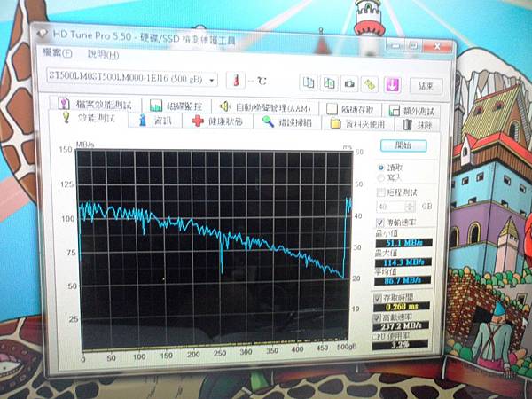Click the 0.268 ms access time value
Screen dimensions: 532x399
click(x=402, y=307)
